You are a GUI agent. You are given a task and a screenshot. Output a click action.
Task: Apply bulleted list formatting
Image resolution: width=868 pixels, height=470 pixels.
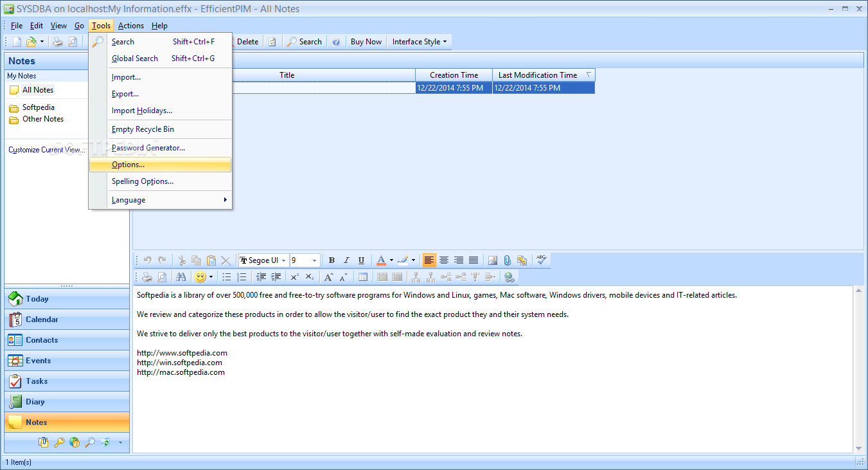click(227, 277)
